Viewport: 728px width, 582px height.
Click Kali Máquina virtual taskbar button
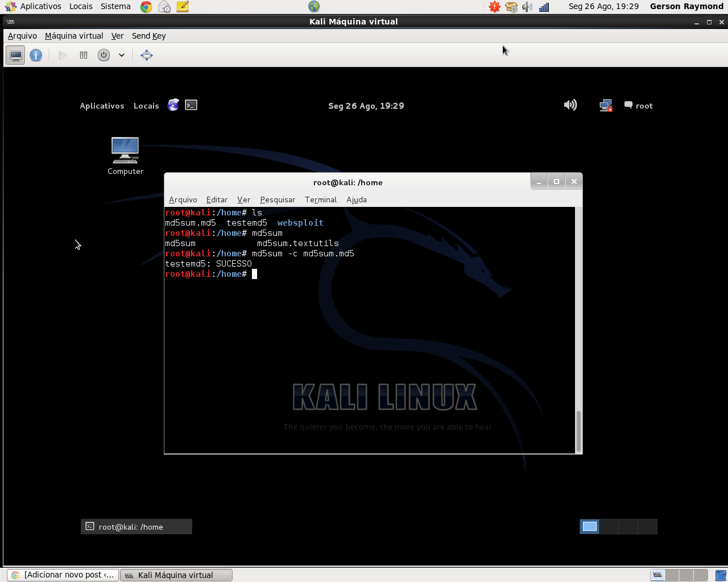pyautogui.click(x=176, y=575)
